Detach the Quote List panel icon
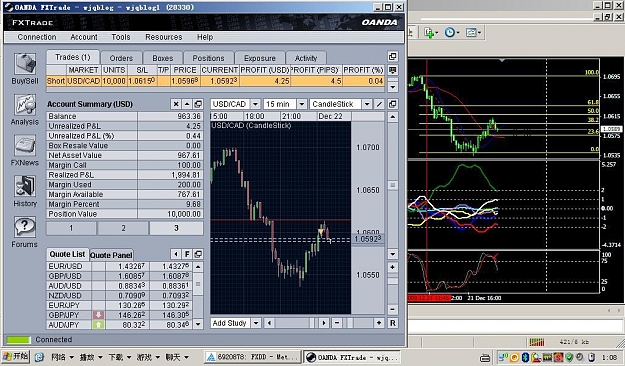Image resolution: width=625 pixels, height=366 pixels. tap(198, 254)
